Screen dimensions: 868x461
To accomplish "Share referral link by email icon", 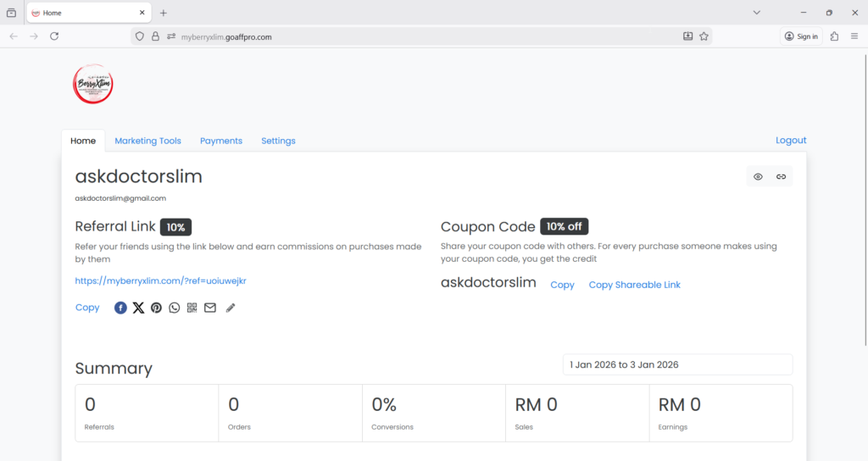I will (209, 308).
